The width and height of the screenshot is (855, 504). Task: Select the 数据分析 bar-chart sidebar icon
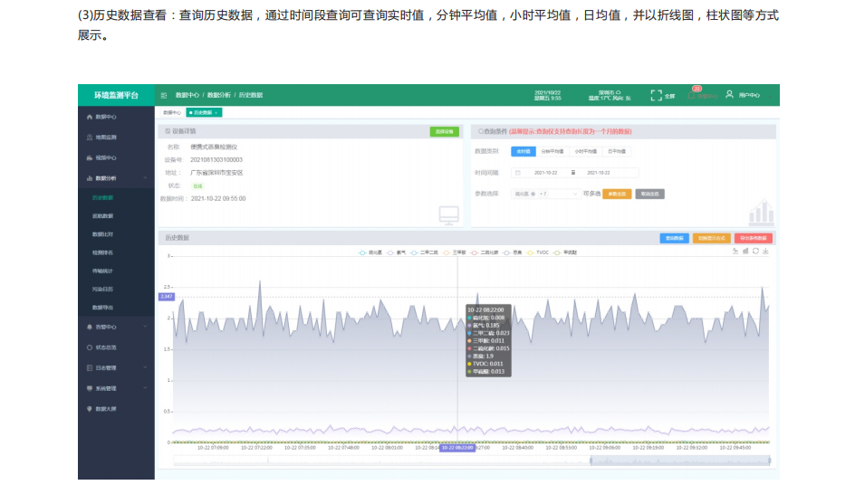90,178
